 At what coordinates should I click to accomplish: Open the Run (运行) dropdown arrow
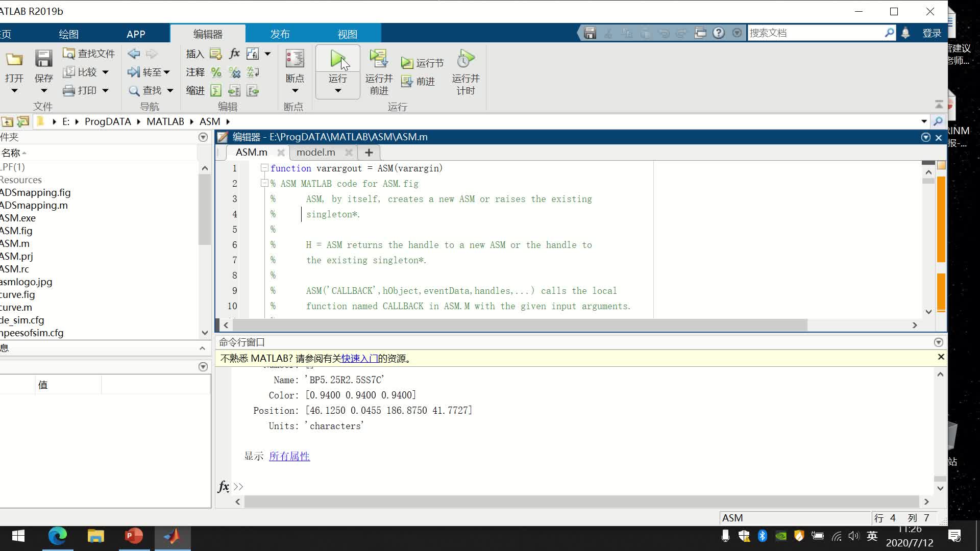click(x=337, y=91)
